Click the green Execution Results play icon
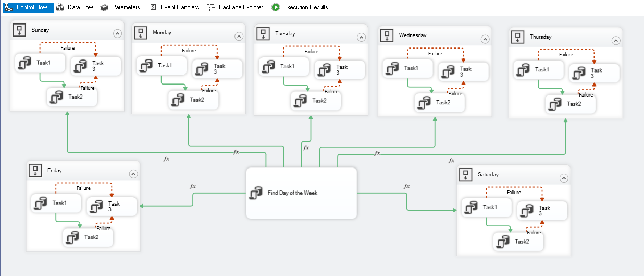644x276 pixels. (x=276, y=7)
